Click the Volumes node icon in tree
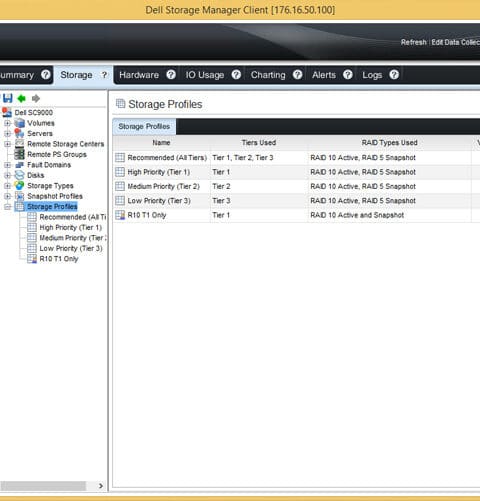This screenshot has width=480, height=501. coord(19,123)
